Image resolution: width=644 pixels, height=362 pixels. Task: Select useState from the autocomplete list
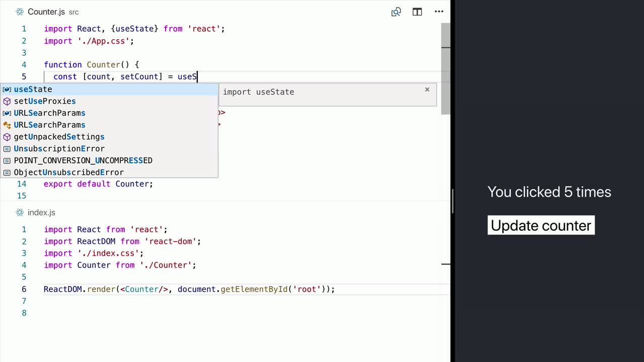click(x=33, y=89)
